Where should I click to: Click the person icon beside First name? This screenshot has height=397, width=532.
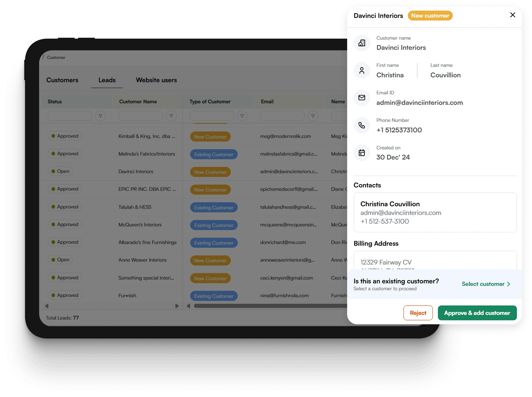coord(362,70)
